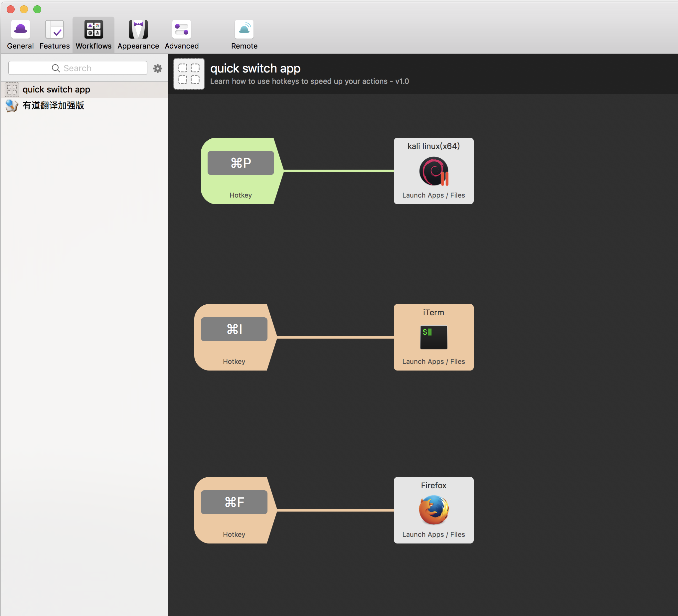Click the workflow search field
Image resolution: width=678 pixels, height=616 pixels.
click(x=78, y=68)
